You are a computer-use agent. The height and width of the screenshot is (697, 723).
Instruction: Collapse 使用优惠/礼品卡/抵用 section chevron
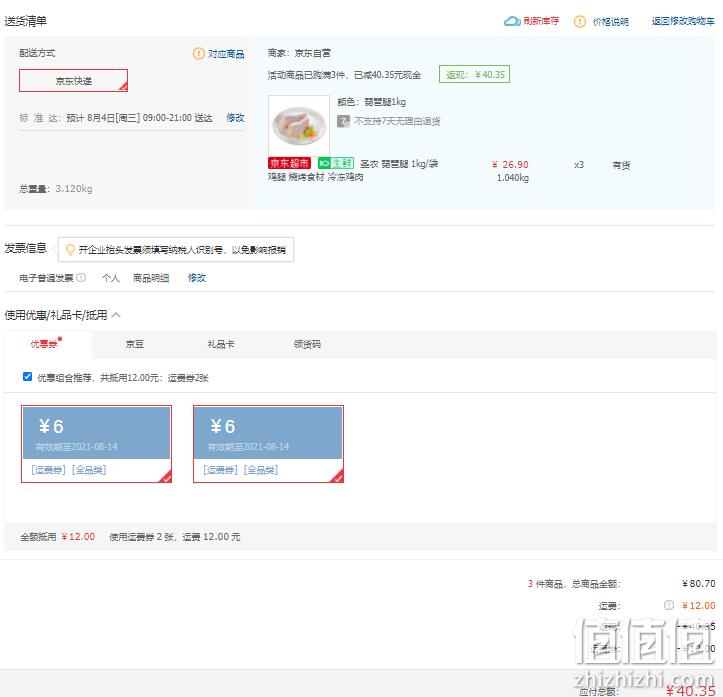[116, 315]
